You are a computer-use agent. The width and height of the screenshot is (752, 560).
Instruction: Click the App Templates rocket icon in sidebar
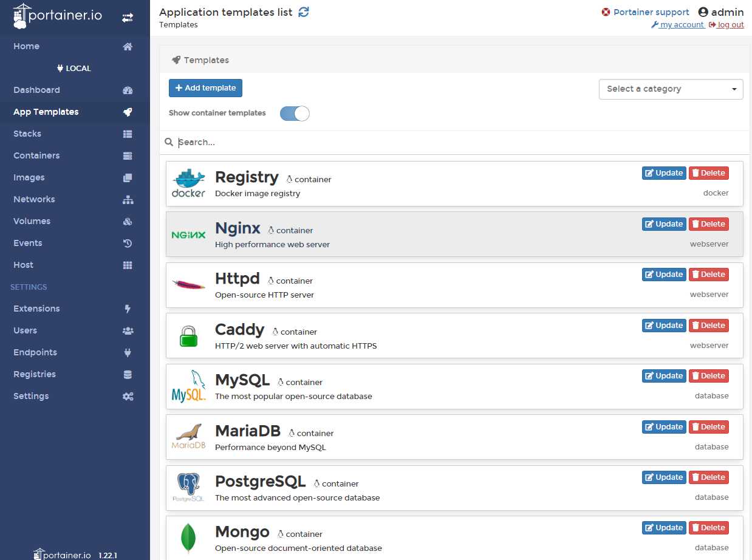pos(128,112)
